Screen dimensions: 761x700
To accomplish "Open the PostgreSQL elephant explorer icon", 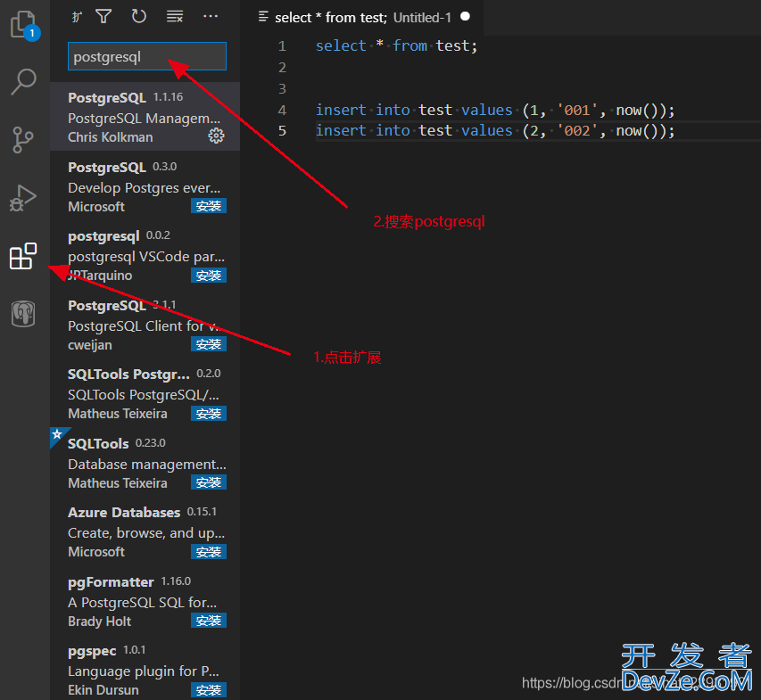I will click(x=23, y=314).
